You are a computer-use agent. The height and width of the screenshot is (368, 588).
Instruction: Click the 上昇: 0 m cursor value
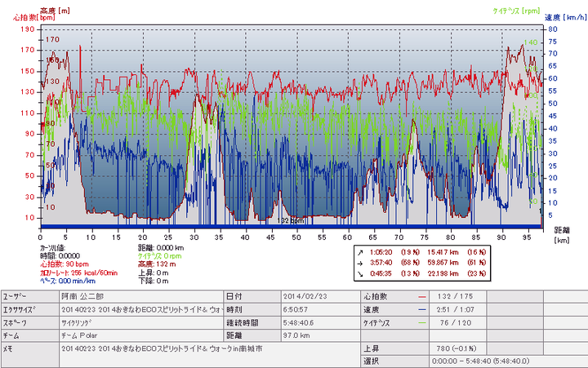[x=154, y=273]
